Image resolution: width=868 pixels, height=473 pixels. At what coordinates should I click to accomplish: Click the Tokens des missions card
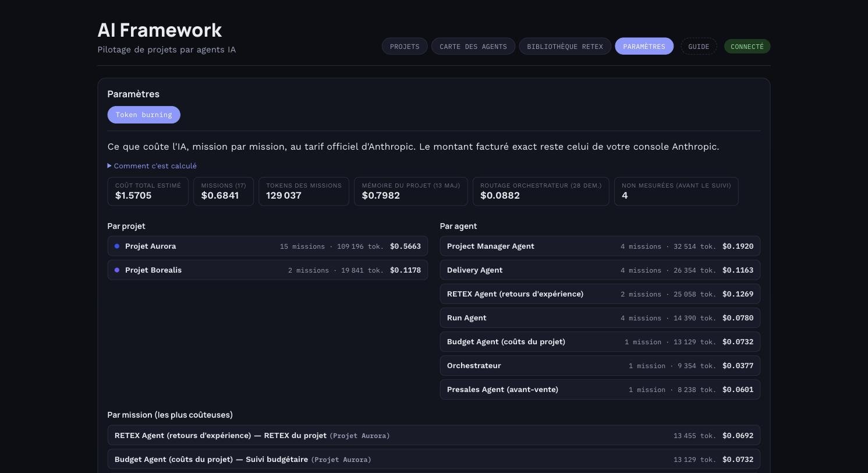tap(304, 192)
